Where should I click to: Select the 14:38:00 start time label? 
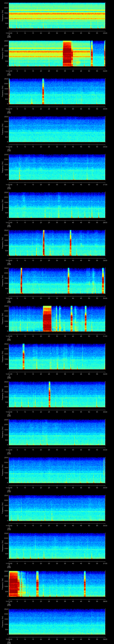pos(9,639)
